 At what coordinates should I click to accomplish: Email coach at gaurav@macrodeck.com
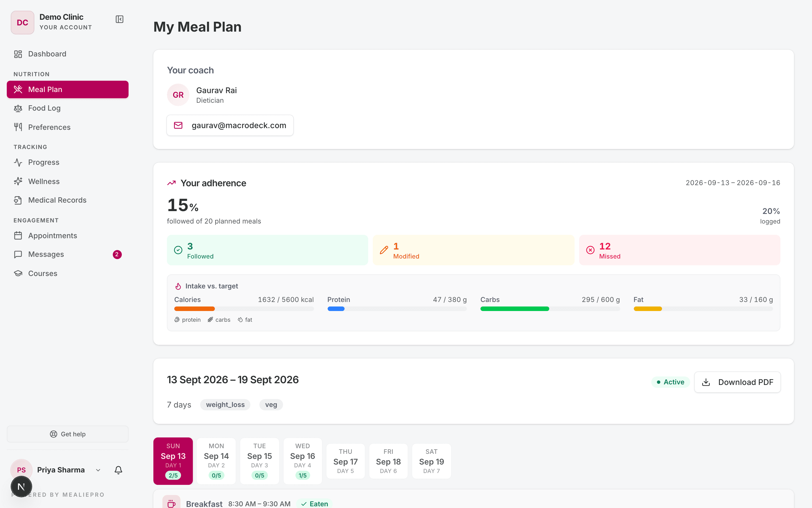coord(230,125)
